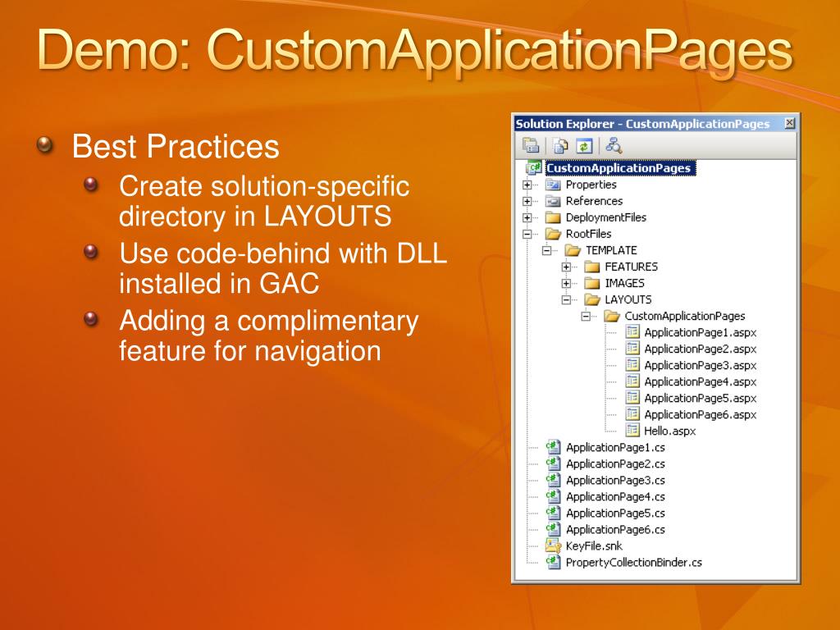
Task: Select the FEATURES folder label
Action: click(631, 267)
